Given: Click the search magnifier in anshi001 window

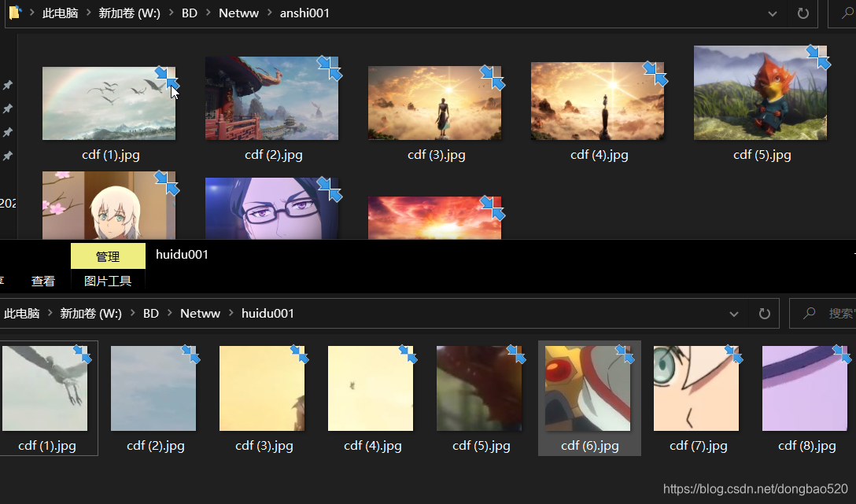Looking at the screenshot, I should pos(847,13).
